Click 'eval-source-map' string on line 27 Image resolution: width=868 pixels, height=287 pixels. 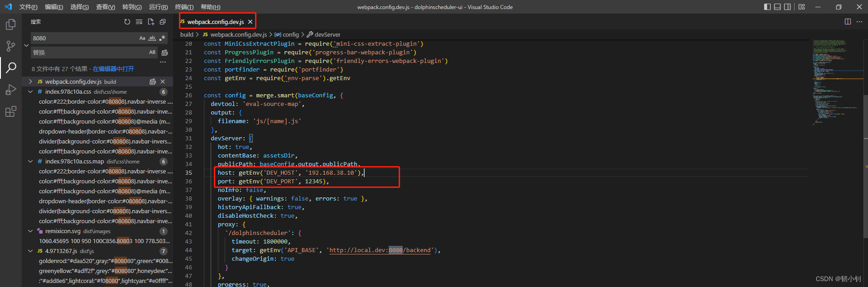272,104
